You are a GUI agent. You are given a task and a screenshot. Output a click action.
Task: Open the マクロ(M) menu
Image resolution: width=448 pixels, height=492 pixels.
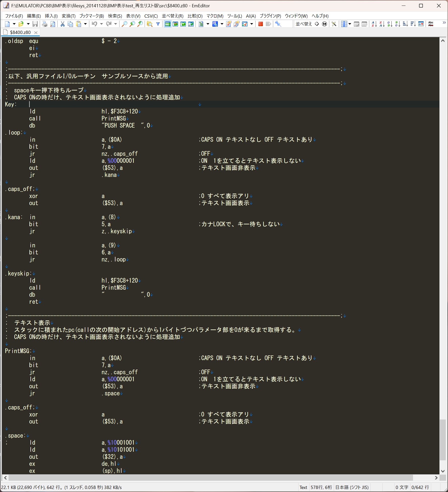click(x=215, y=16)
